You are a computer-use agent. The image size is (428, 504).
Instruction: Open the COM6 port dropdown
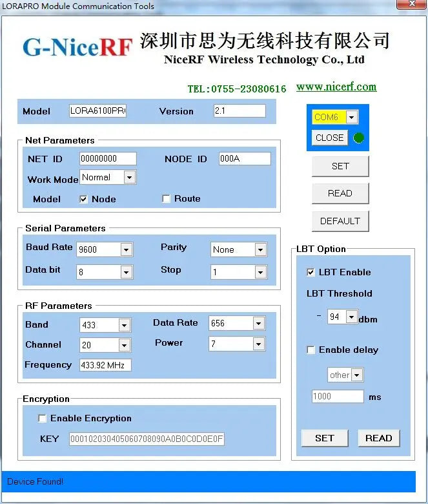pyautogui.click(x=352, y=118)
